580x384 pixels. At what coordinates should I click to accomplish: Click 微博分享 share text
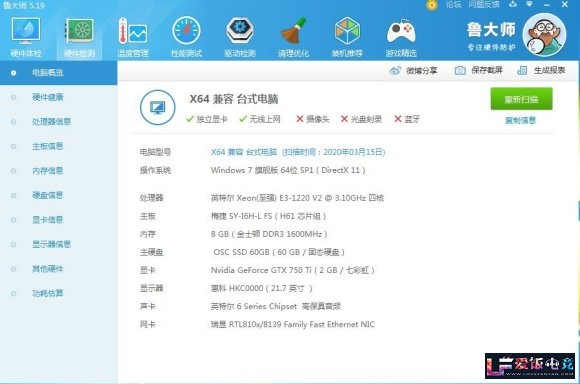click(422, 70)
